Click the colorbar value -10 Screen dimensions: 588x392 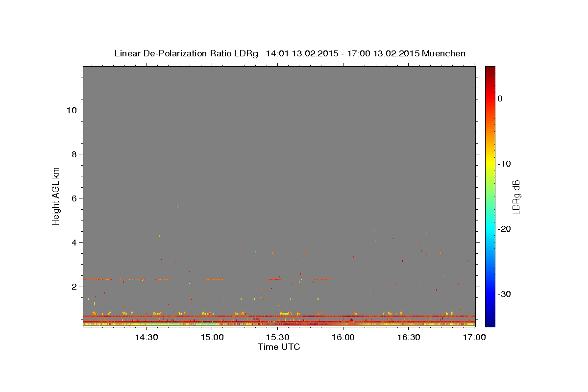click(504, 164)
